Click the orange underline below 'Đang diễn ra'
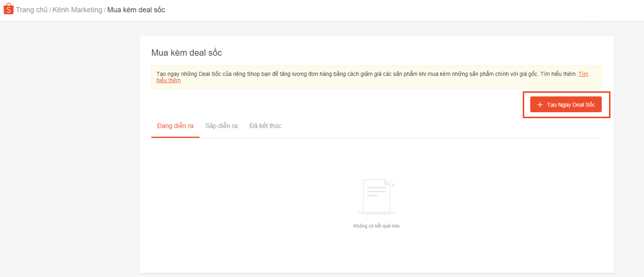This screenshot has height=277, width=644. pos(175,137)
